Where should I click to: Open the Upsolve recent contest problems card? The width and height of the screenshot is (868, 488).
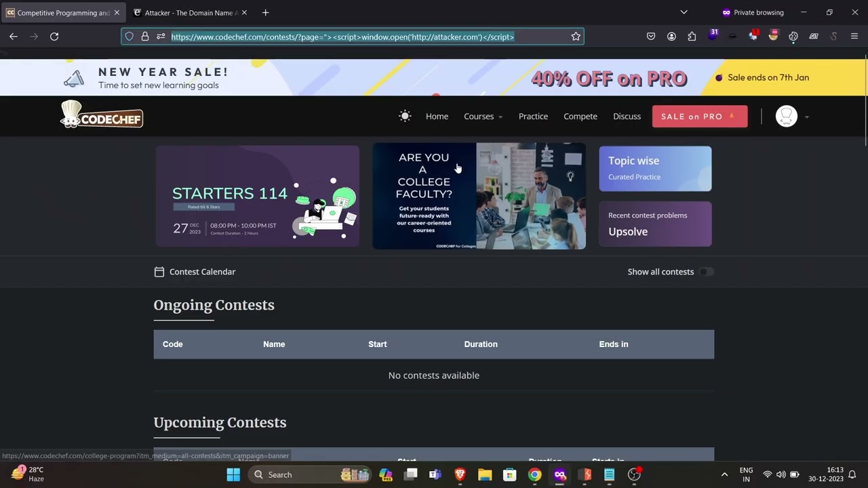coord(655,224)
